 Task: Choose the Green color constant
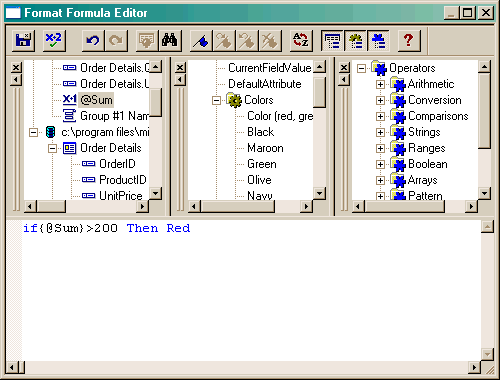click(262, 164)
